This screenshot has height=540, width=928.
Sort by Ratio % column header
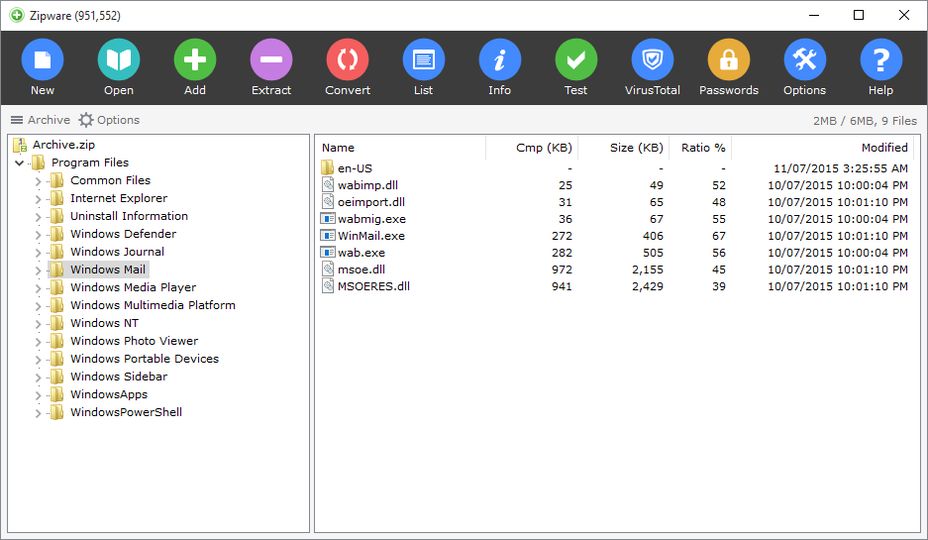pos(700,147)
